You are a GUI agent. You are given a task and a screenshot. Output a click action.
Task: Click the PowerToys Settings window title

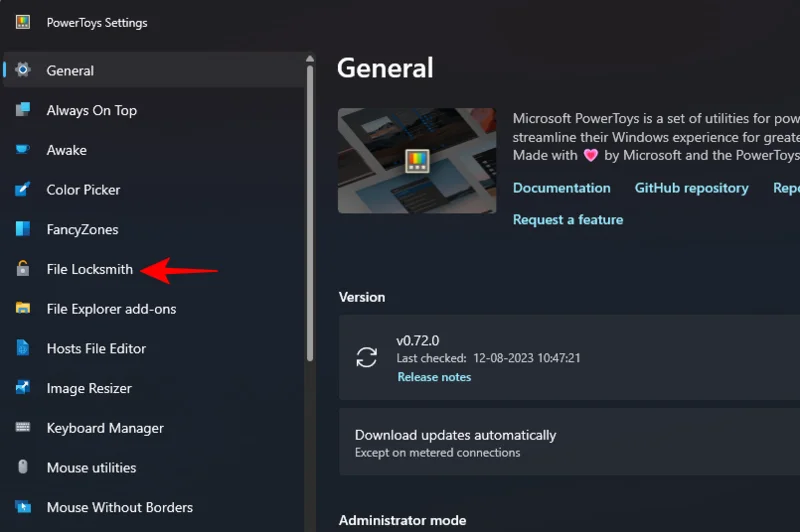pyautogui.click(x=97, y=22)
